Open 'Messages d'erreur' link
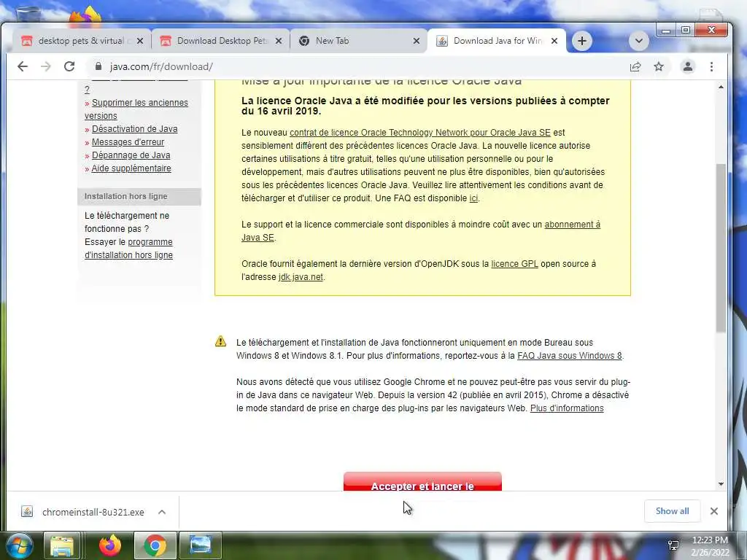The height and width of the screenshot is (560, 747). pyautogui.click(x=128, y=142)
